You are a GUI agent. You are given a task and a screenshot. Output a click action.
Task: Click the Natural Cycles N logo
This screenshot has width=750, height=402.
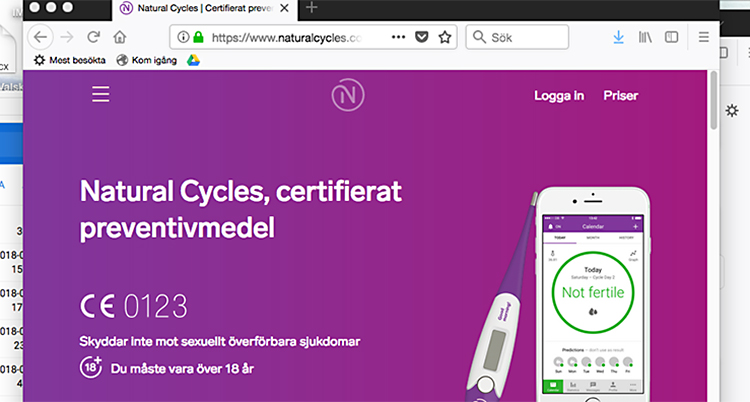(x=348, y=95)
